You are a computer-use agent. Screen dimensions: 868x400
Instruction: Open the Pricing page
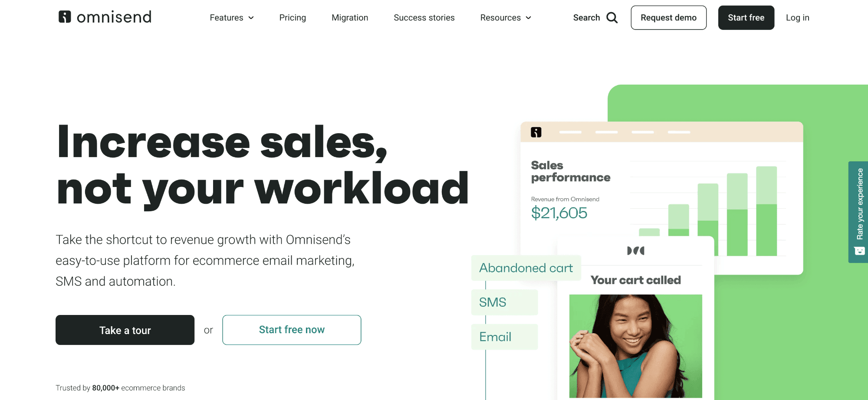(293, 18)
